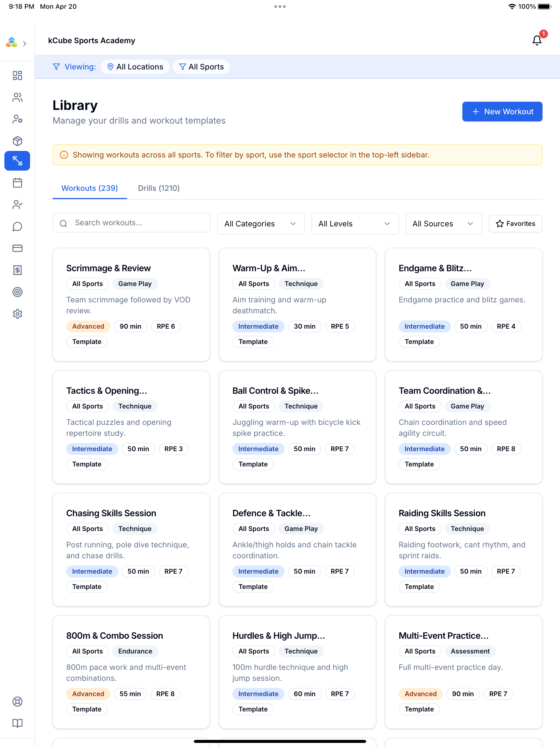Tap the Wi-Fi status icon
560x747 pixels.
[x=512, y=6]
